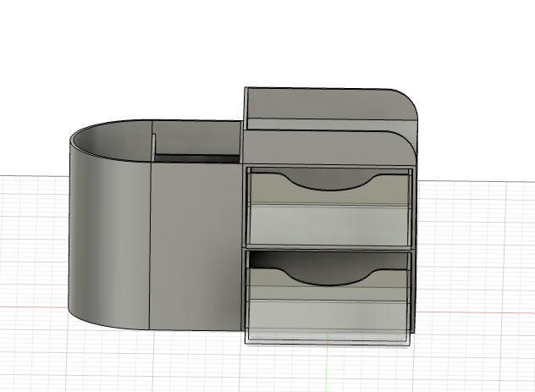Click the lower drawer's curved handle cutout
This screenshot has height=392, width=535.
click(329, 276)
